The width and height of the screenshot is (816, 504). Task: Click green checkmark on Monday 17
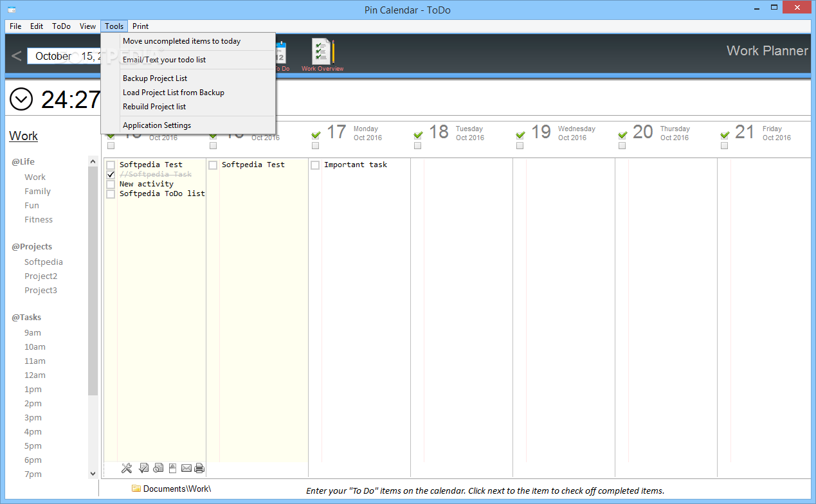coord(316,135)
